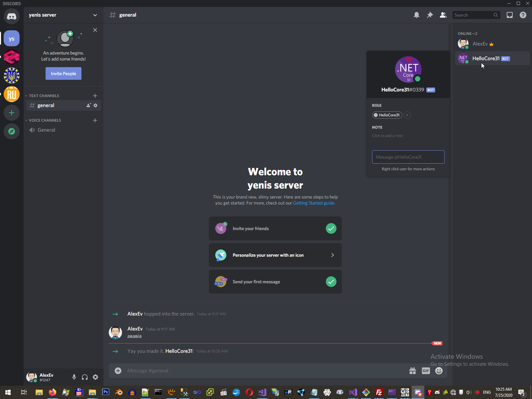This screenshot has height=399, width=532.
Task: Select the 'ys' yenis server icon
Action: coord(12,39)
